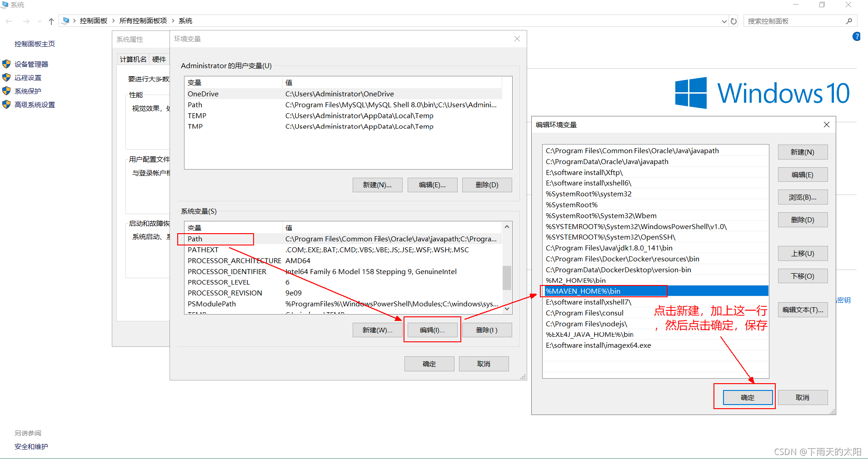Click the forward navigation arrow
The height and width of the screenshot is (460, 868).
(26, 21)
